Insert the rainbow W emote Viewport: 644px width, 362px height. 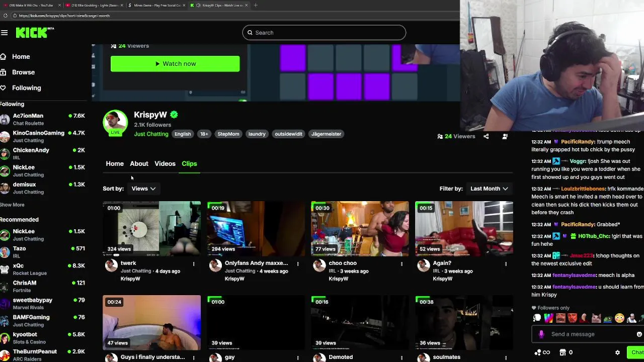(x=548, y=318)
